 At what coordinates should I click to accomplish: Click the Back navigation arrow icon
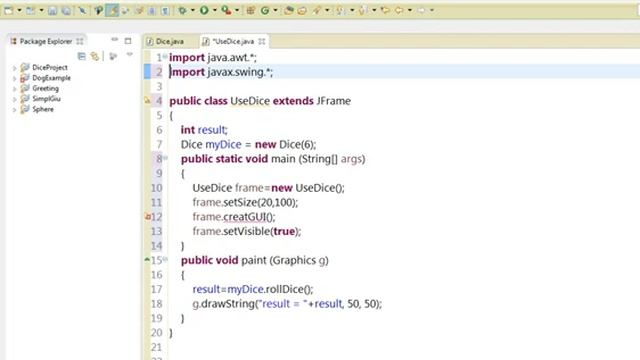tap(399, 10)
